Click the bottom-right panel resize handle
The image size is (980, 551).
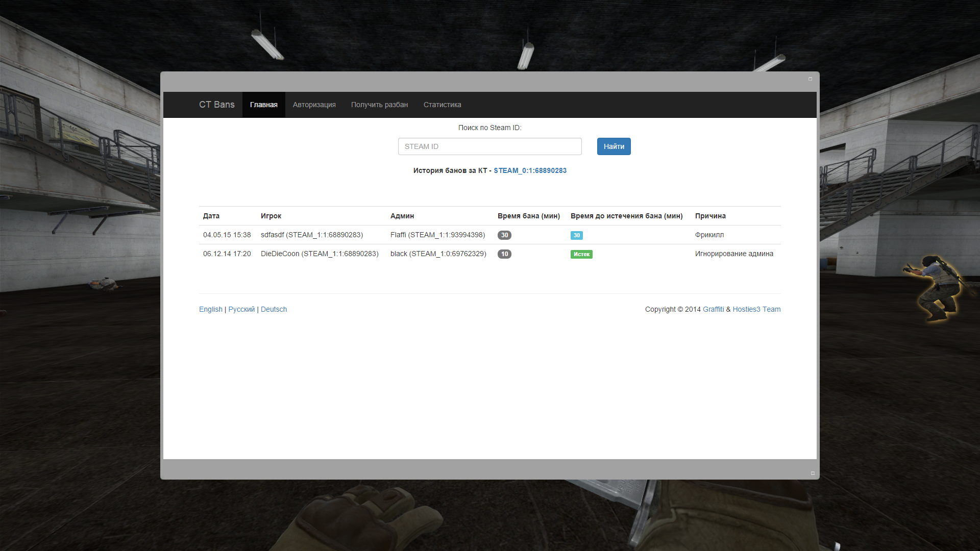coord(813,473)
